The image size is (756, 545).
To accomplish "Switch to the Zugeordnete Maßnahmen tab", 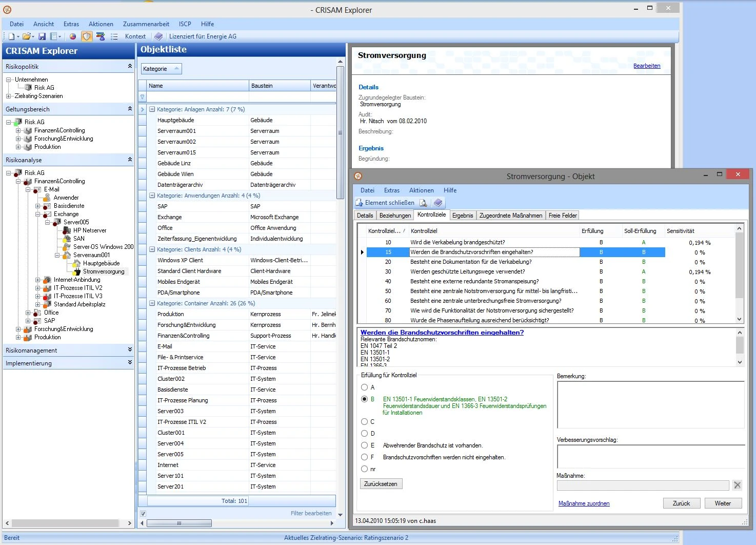I will point(510,216).
